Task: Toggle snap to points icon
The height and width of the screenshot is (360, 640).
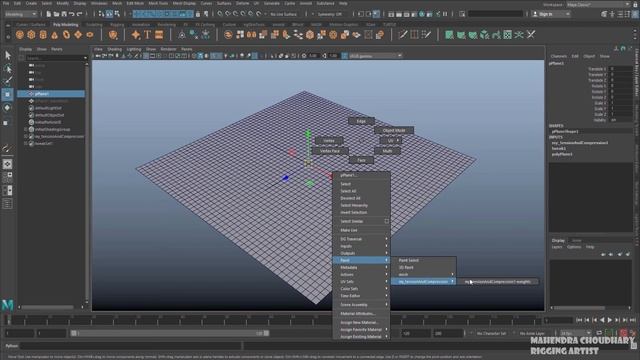Action: click(236, 14)
